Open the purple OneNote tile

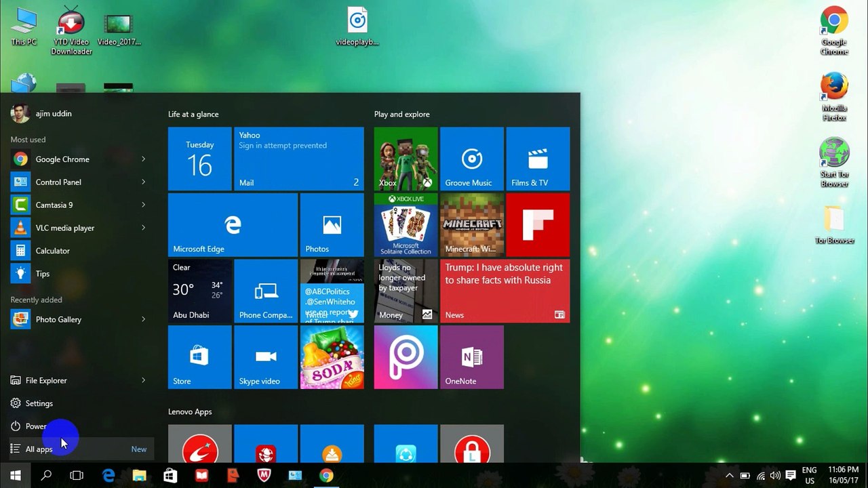point(472,357)
